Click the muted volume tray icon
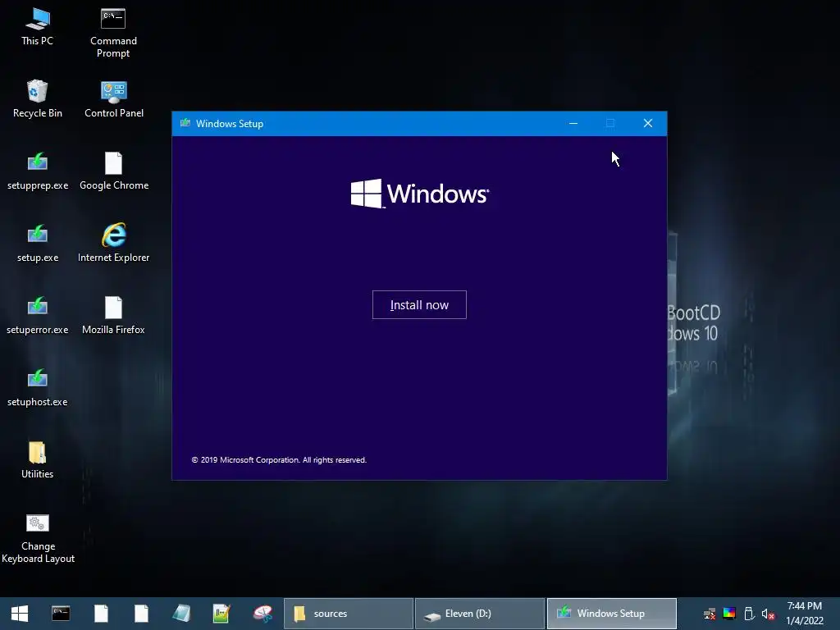 click(768, 614)
